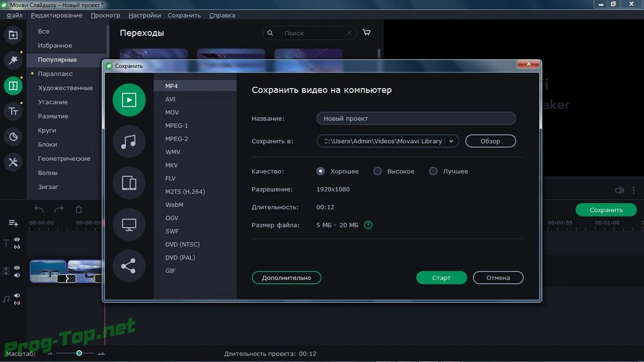Open the Stickers clock-shaped icon
The width and height of the screenshot is (644, 362).
point(13,137)
